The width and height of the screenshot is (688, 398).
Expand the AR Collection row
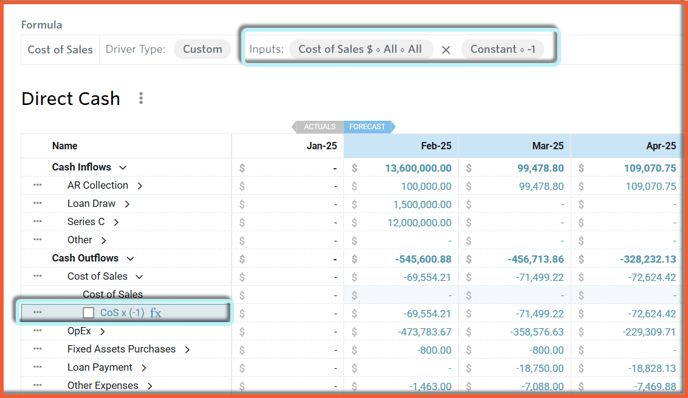[140, 186]
